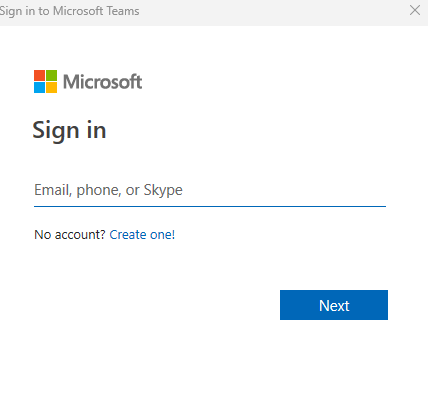Click the No account? label
This screenshot has width=428, height=393.
pos(70,235)
